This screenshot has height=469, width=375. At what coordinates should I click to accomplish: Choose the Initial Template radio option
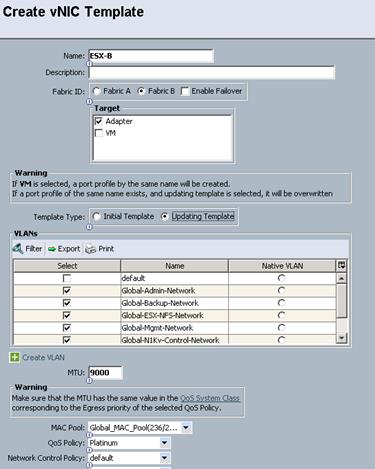pyautogui.click(x=97, y=216)
